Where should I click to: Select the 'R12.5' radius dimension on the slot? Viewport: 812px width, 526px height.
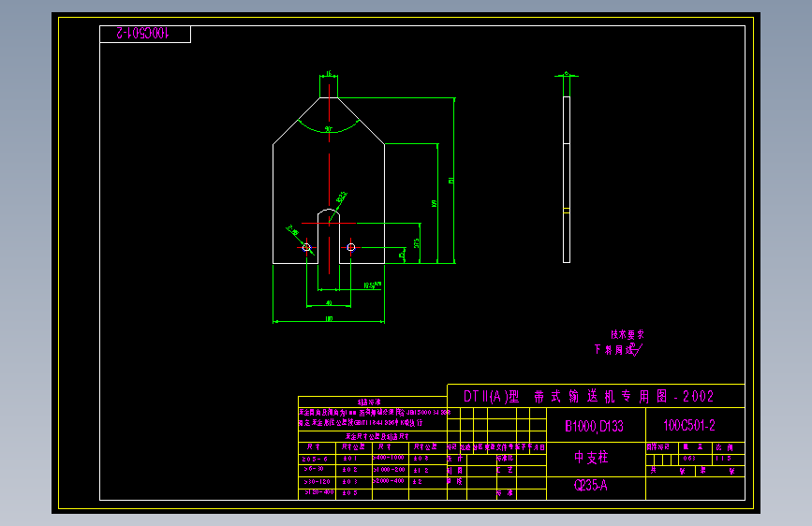click(342, 197)
